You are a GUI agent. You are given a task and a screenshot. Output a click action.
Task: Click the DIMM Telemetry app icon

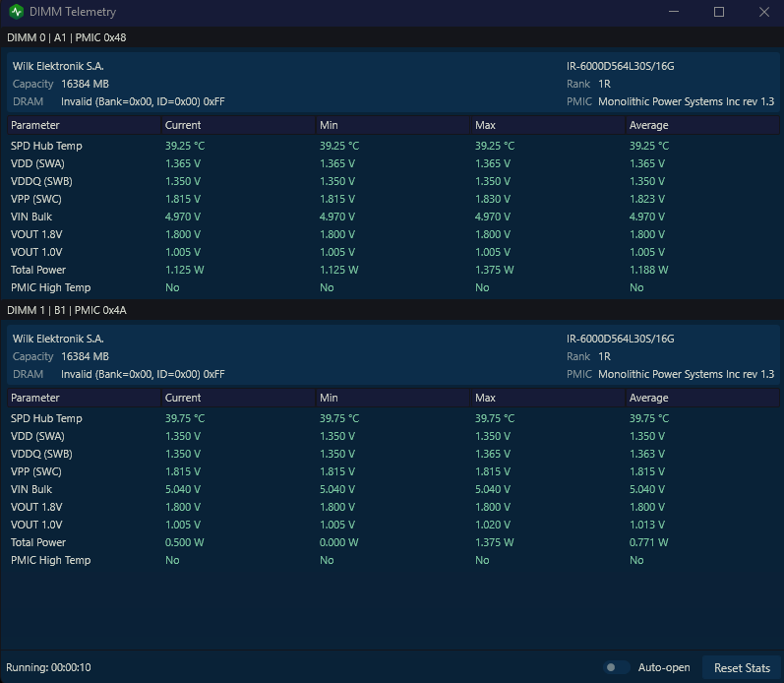[x=16, y=12]
